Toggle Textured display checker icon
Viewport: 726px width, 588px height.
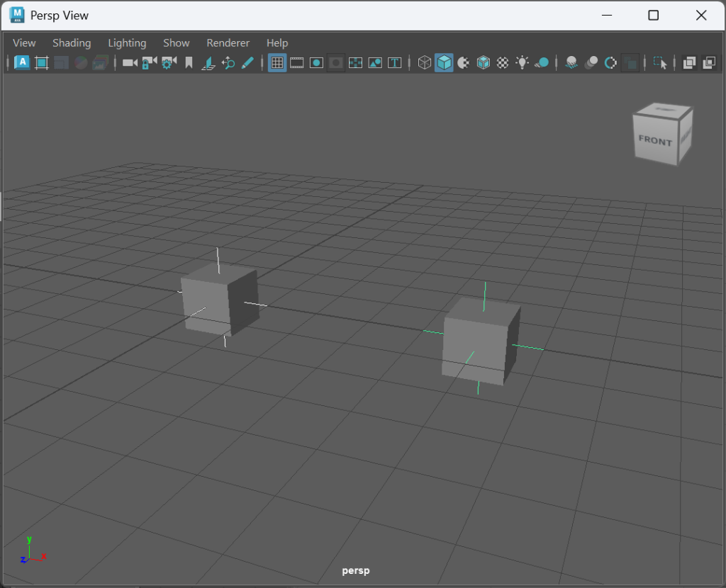click(x=503, y=63)
